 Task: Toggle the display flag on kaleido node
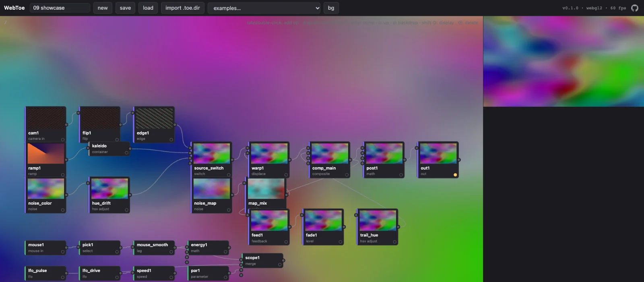[x=126, y=153]
